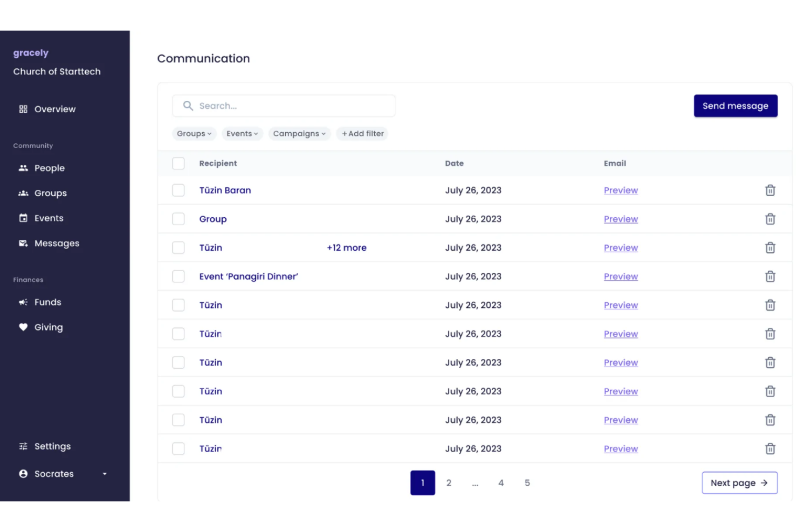Preview the email for Tüzin Baran
The width and height of the screenshot is (798, 532).
tap(621, 190)
